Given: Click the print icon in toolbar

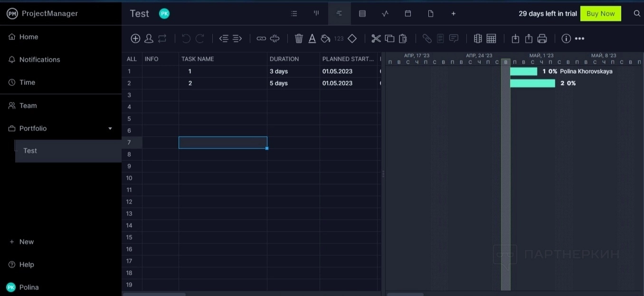Looking at the screenshot, I should [x=542, y=39].
